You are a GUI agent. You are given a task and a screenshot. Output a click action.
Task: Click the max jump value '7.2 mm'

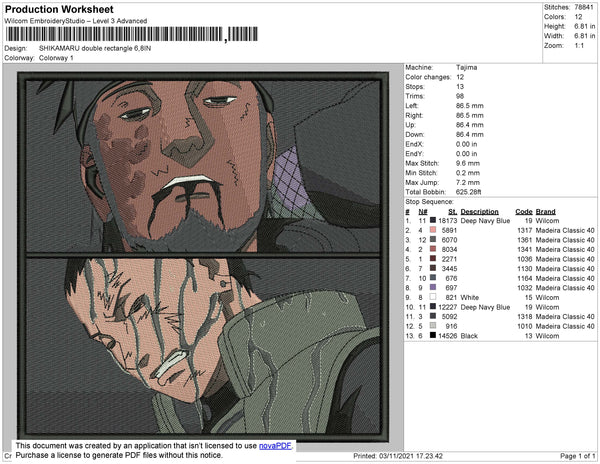pos(468,182)
